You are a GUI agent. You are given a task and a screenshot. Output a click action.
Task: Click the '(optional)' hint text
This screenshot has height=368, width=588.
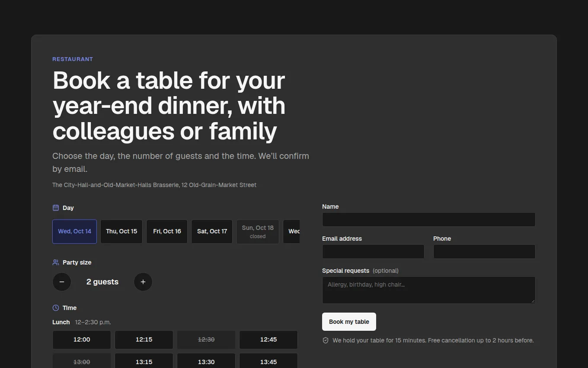(386, 271)
